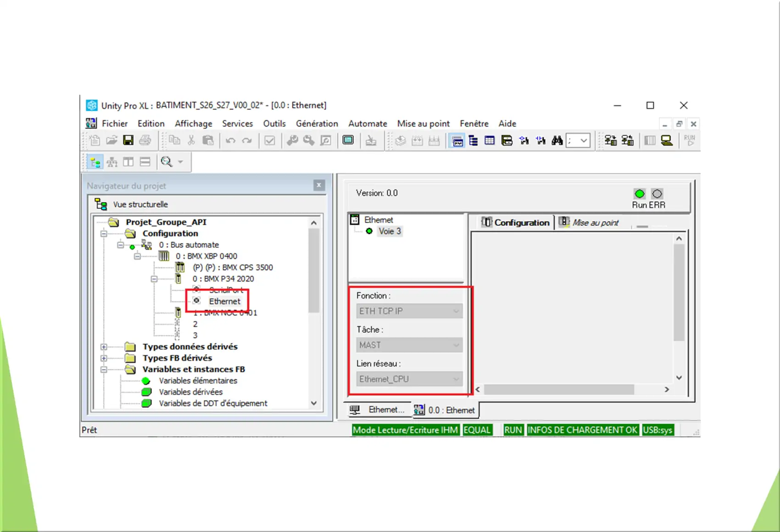Select the Structural view icon in navigator toolbar
This screenshot has height=532, width=780.
click(95, 162)
